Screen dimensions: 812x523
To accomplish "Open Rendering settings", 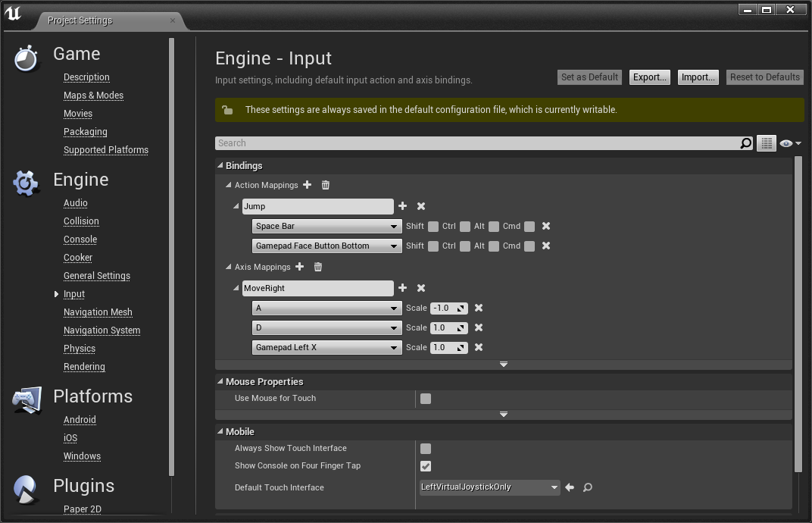I will pos(84,367).
